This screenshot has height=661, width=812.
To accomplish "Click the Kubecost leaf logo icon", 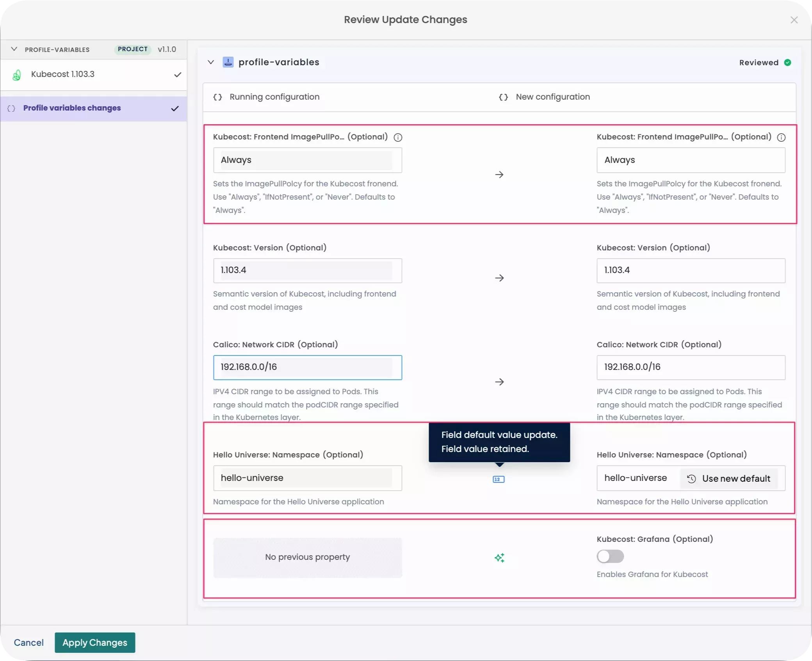I will 17,75.
